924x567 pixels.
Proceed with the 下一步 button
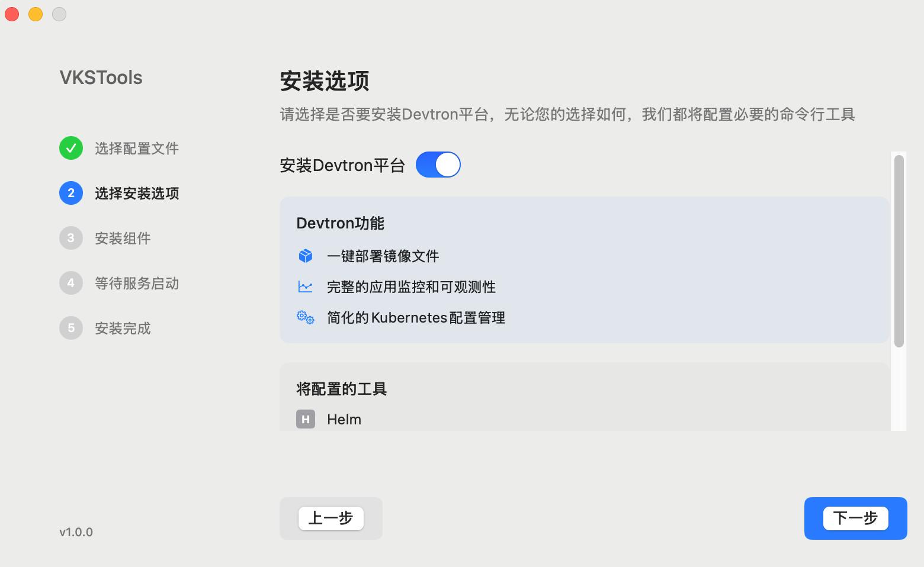coord(855,518)
